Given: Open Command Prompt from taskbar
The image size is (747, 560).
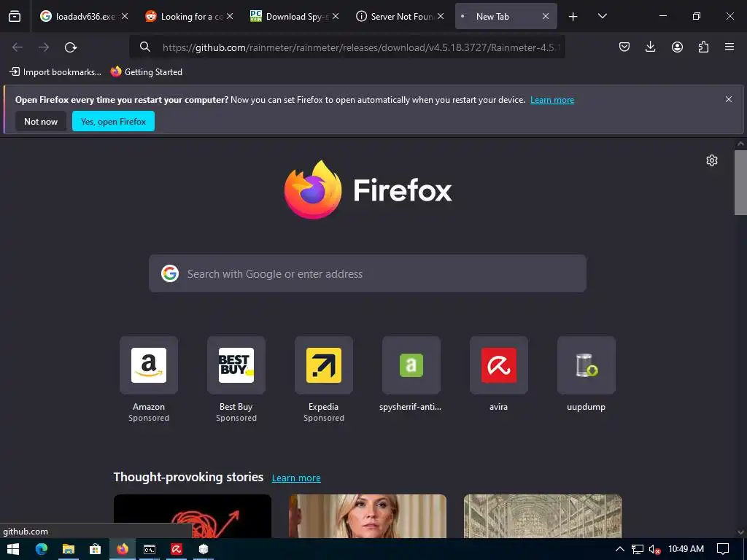Looking at the screenshot, I should tap(150, 549).
